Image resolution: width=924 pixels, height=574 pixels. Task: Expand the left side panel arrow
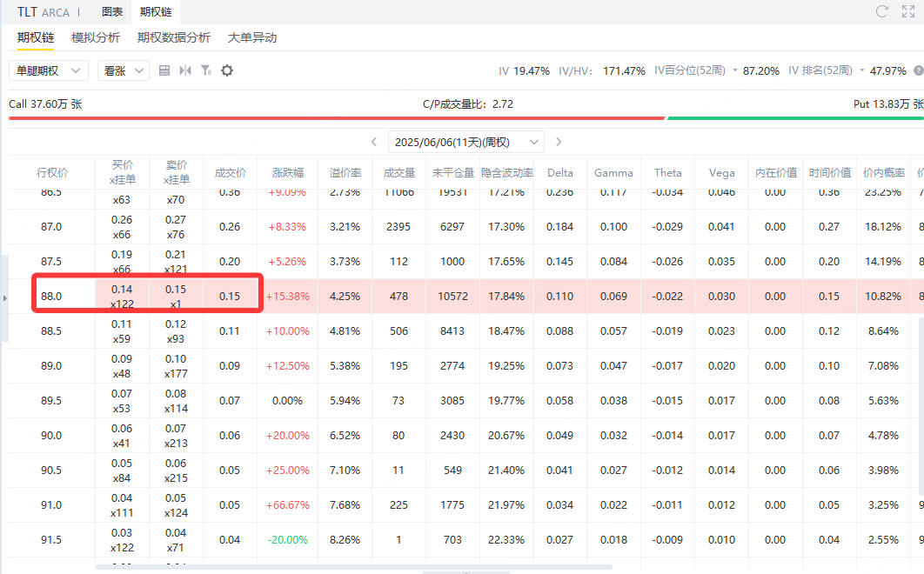4,298
